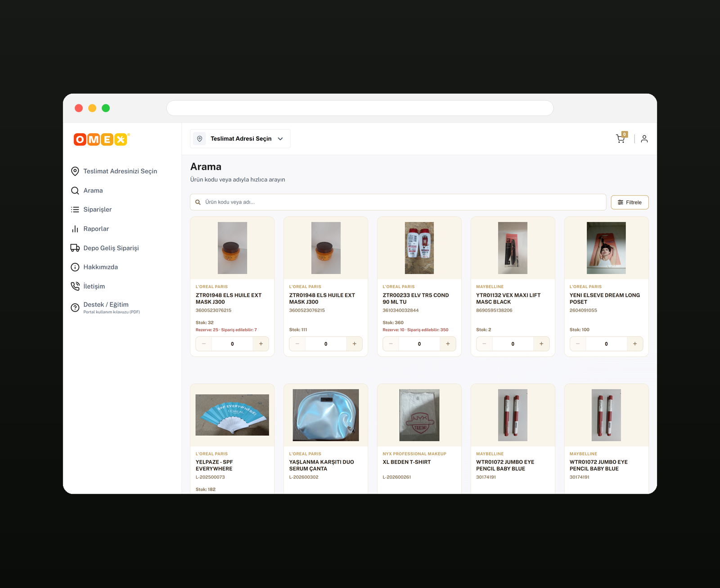720x588 pixels.
Task: Decrease quantity for ZTR00233 ELV TR5 COND
Action: (x=391, y=344)
